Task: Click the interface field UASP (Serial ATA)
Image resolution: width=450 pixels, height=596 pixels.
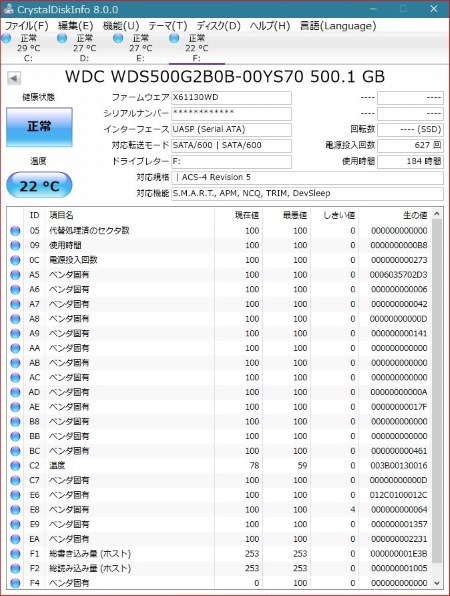Action: point(231,130)
